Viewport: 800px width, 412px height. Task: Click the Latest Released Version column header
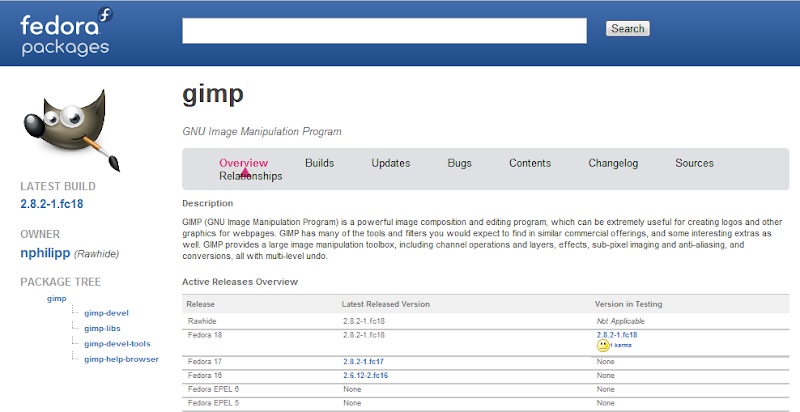(386, 304)
